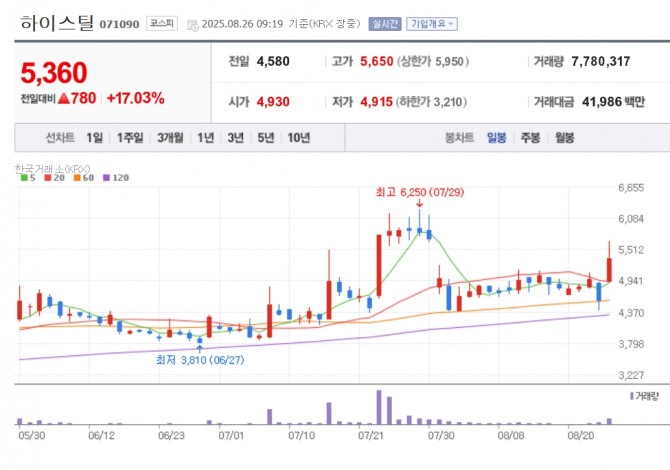This screenshot has width=670, height=470.
Task: Click the 05/30 date axis label
Action: click(x=32, y=435)
